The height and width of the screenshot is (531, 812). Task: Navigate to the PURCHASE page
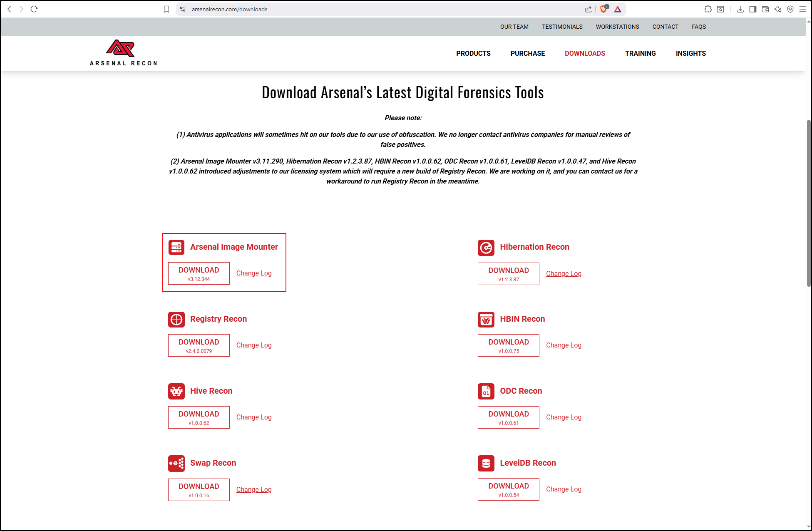528,53
